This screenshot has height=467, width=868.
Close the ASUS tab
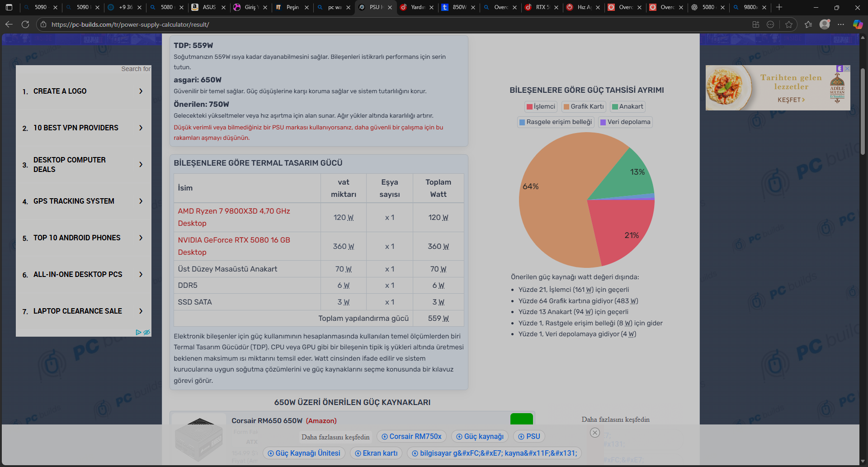223,7
